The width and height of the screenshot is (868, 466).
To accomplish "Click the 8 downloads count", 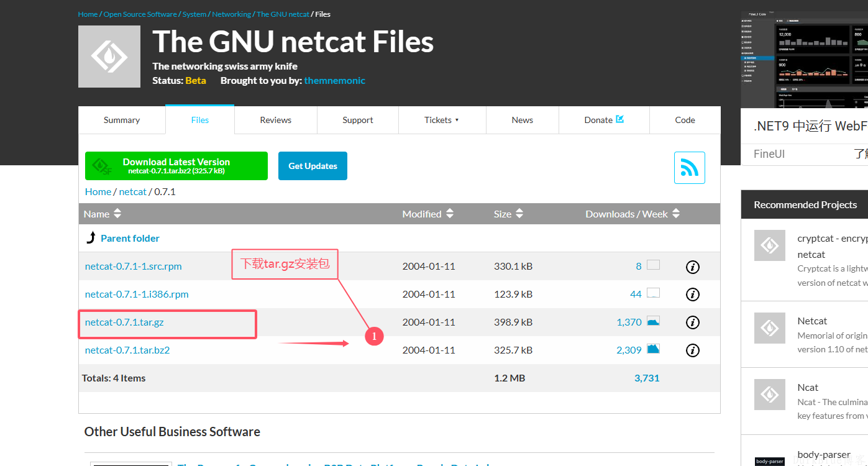I will click(639, 267).
